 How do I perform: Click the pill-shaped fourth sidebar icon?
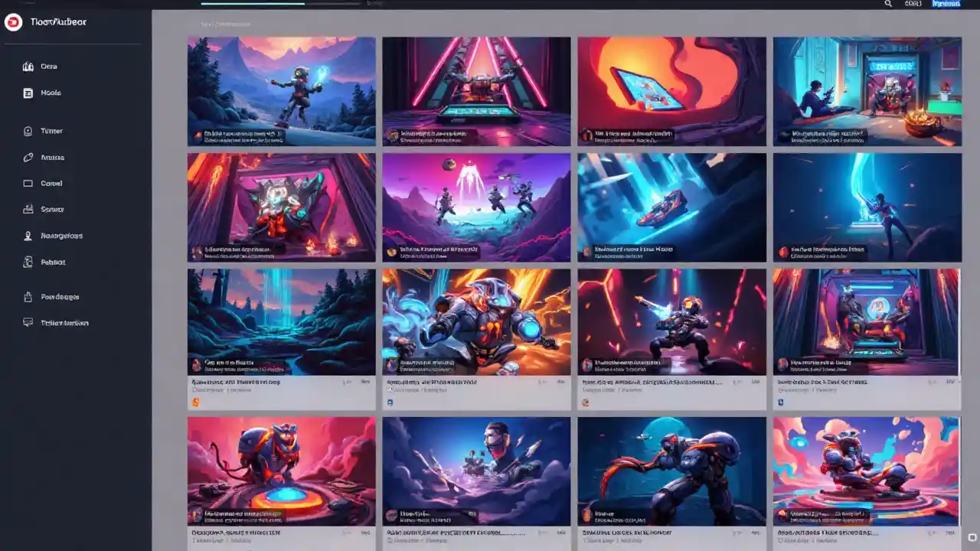tap(28, 158)
